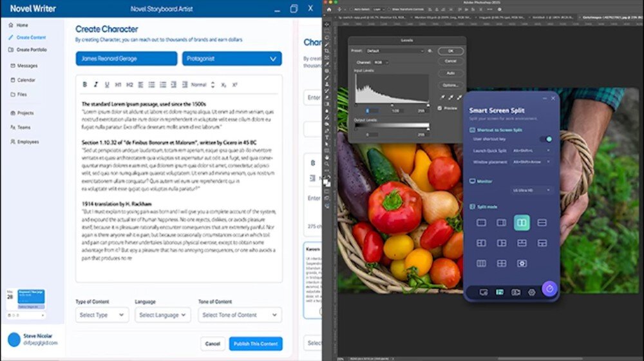
Task: Open the Monitor selection dropdown
Action: tap(531, 190)
